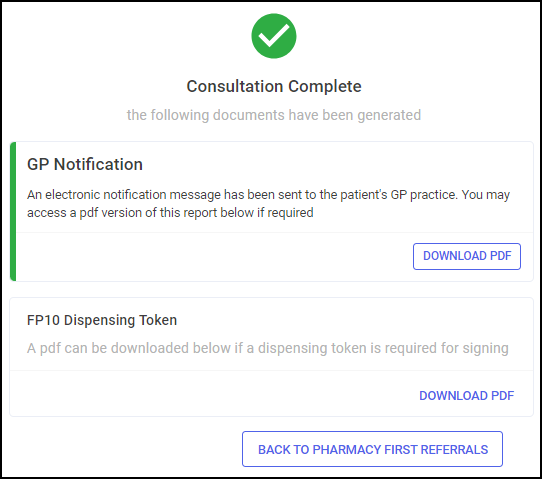
Task: Click the green accent bar on GP Notification
Action: 13,212
